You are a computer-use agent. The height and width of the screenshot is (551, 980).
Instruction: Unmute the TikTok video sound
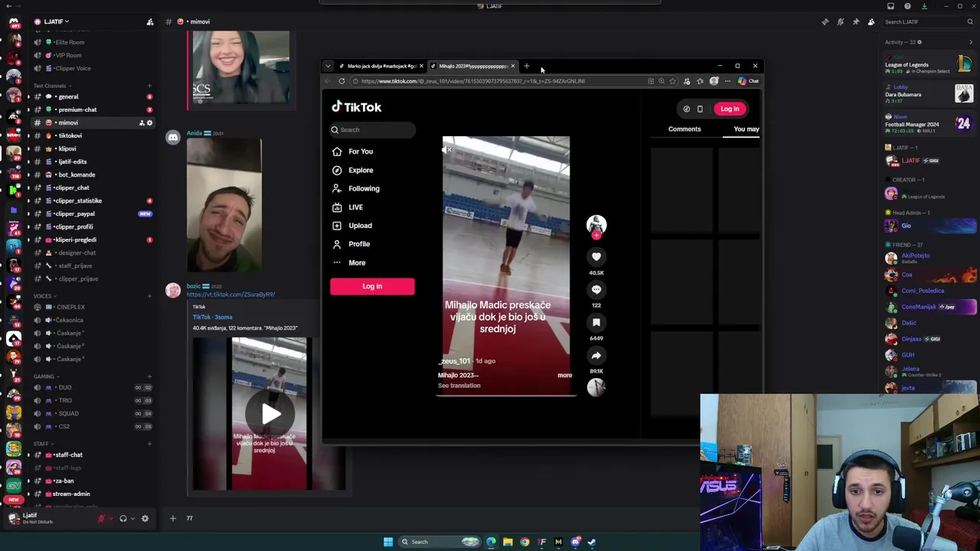[447, 150]
